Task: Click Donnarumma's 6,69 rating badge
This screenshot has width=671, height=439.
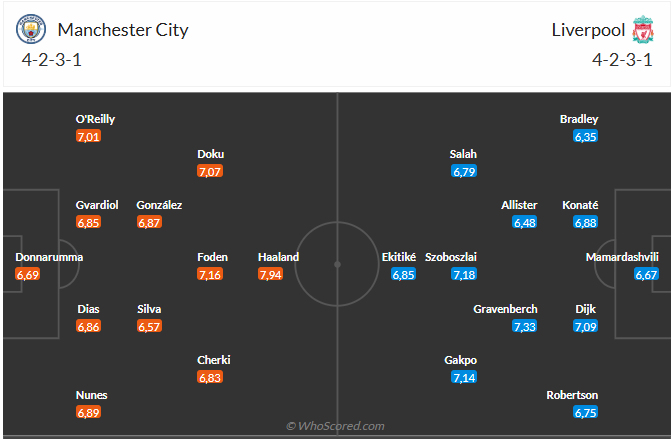Action: coord(28,274)
